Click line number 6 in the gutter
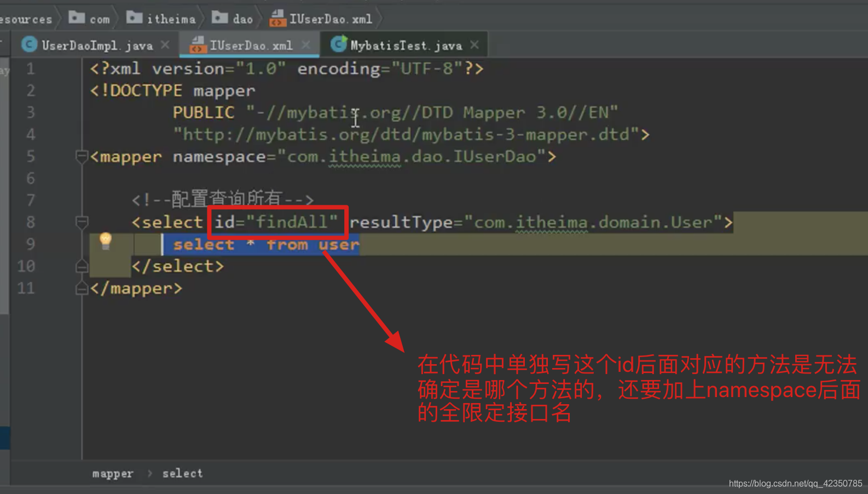This screenshot has height=494, width=868. click(31, 179)
